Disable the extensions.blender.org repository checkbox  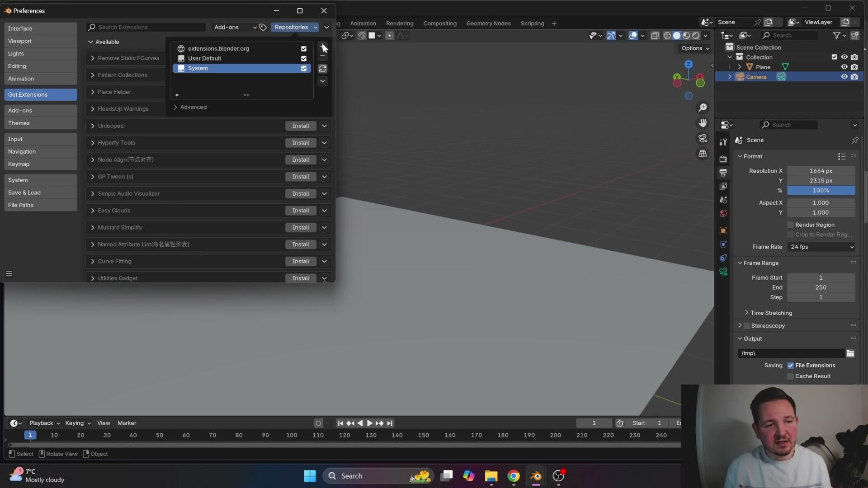(x=304, y=49)
